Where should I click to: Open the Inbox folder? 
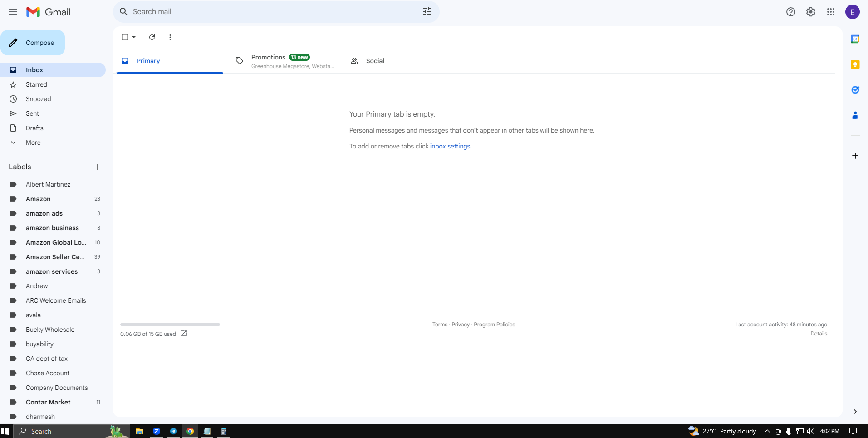53,70
